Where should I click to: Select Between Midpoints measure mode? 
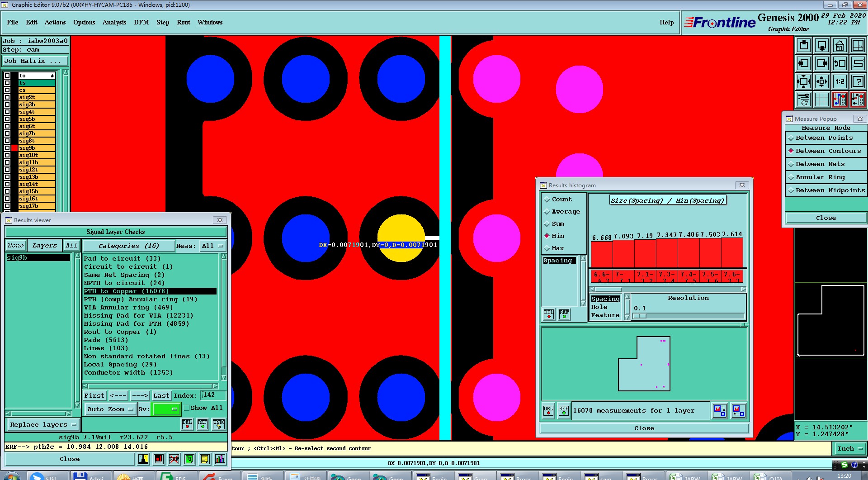click(826, 190)
